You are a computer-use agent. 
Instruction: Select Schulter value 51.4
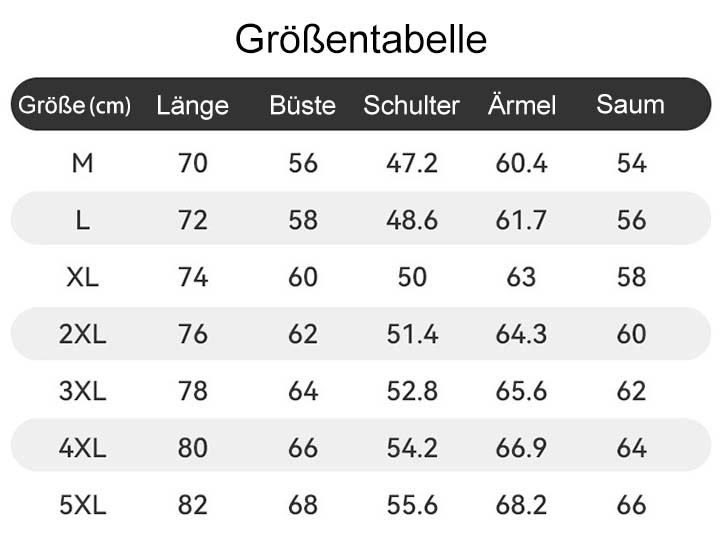(x=412, y=334)
